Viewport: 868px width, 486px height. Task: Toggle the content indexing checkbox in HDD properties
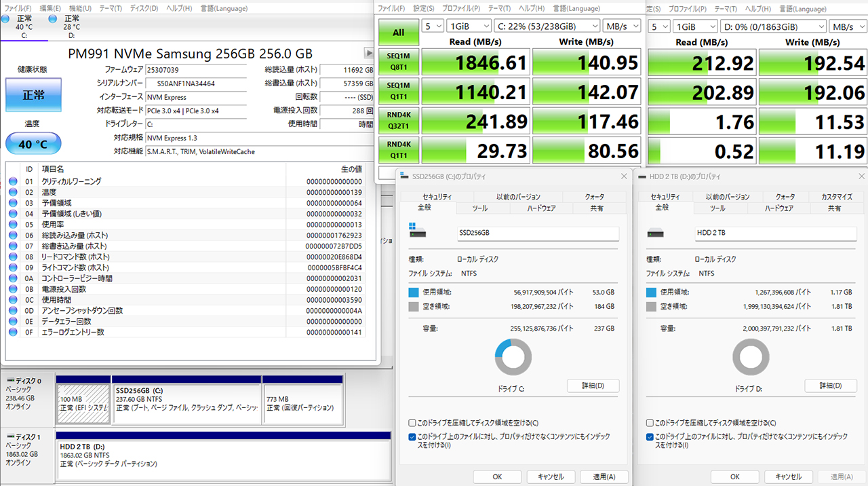(650, 437)
